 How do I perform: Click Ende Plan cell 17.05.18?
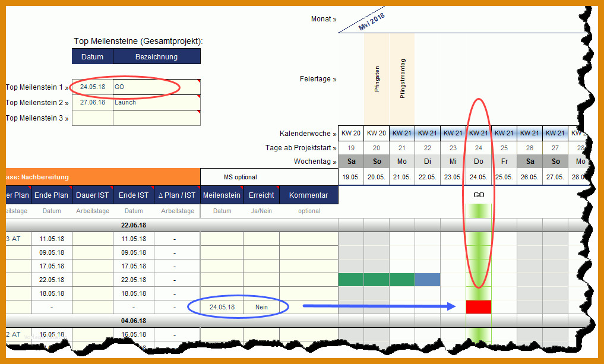click(x=52, y=266)
